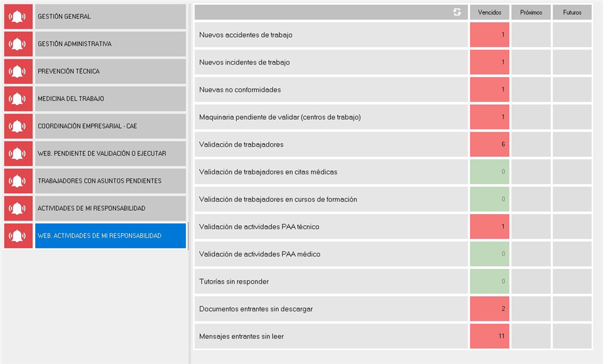
Task: Click Maquinaria pendiente de validar row label
Action: 280,117
